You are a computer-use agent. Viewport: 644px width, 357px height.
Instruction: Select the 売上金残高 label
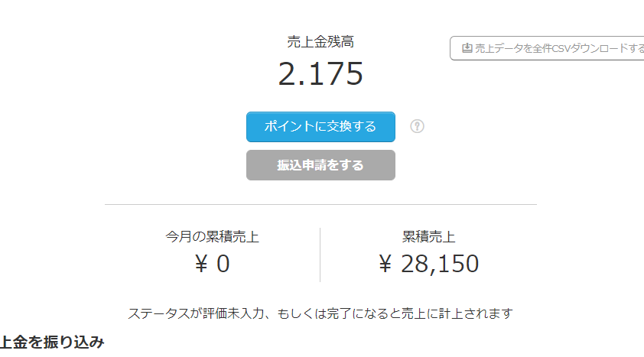point(320,41)
